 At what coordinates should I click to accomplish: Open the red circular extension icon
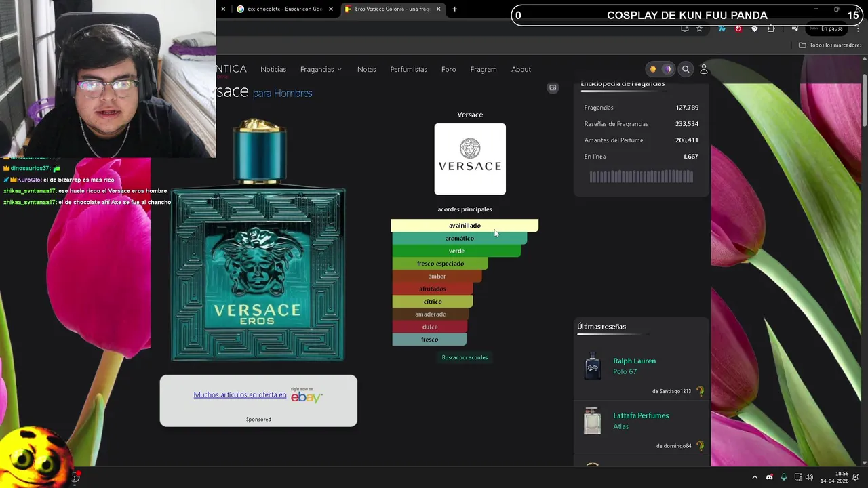(738, 28)
